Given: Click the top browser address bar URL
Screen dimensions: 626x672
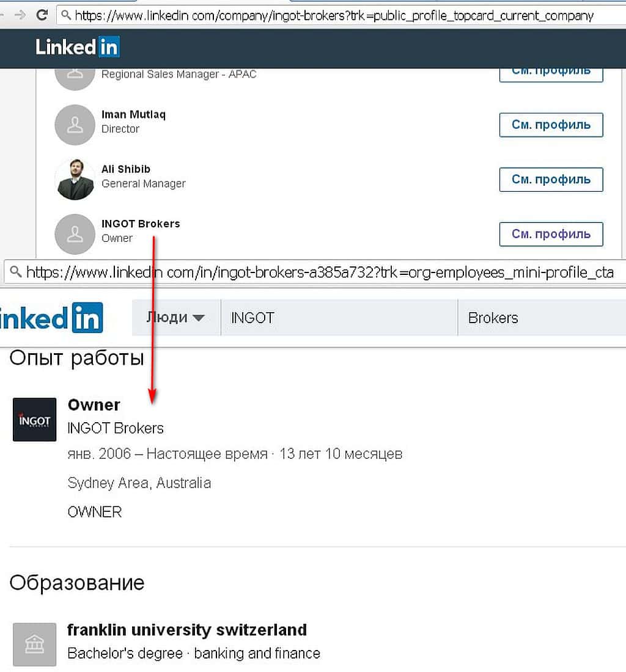Looking at the screenshot, I should point(333,15).
